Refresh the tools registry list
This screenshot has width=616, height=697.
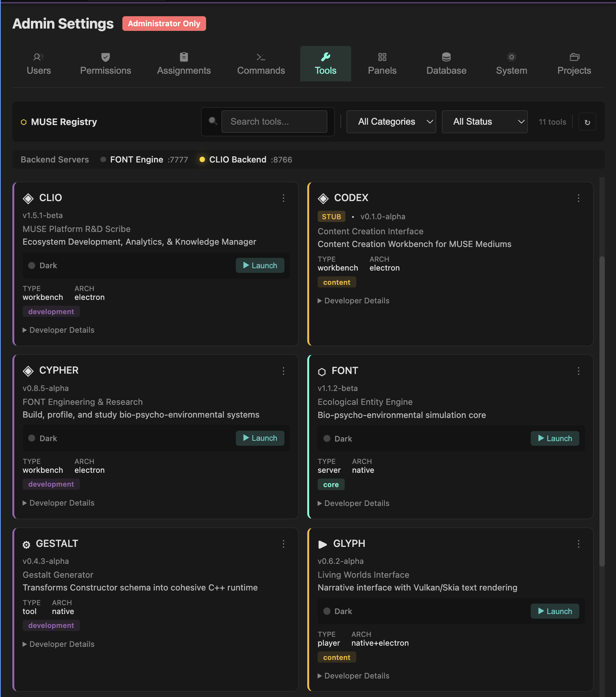(x=587, y=122)
